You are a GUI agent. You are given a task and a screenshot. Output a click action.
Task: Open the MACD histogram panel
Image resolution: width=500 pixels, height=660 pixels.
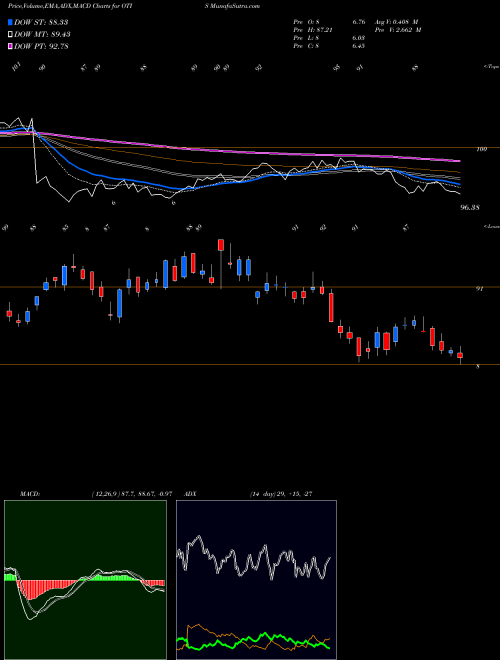pos(85,580)
